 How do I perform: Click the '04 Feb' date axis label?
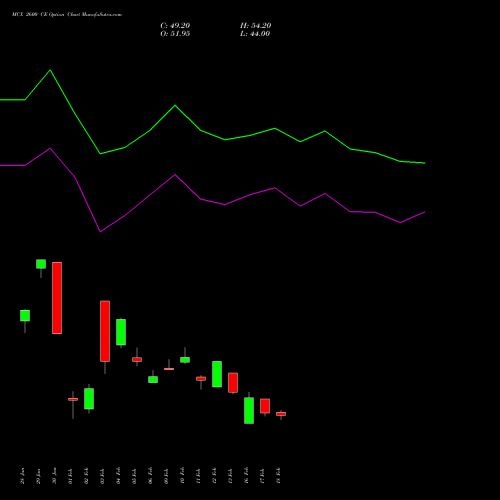coord(118,476)
